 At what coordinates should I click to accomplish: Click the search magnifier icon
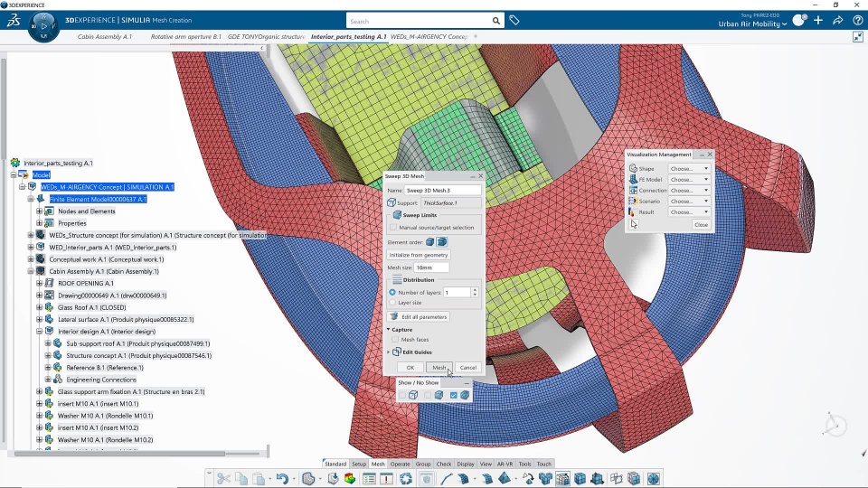coord(496,21)
